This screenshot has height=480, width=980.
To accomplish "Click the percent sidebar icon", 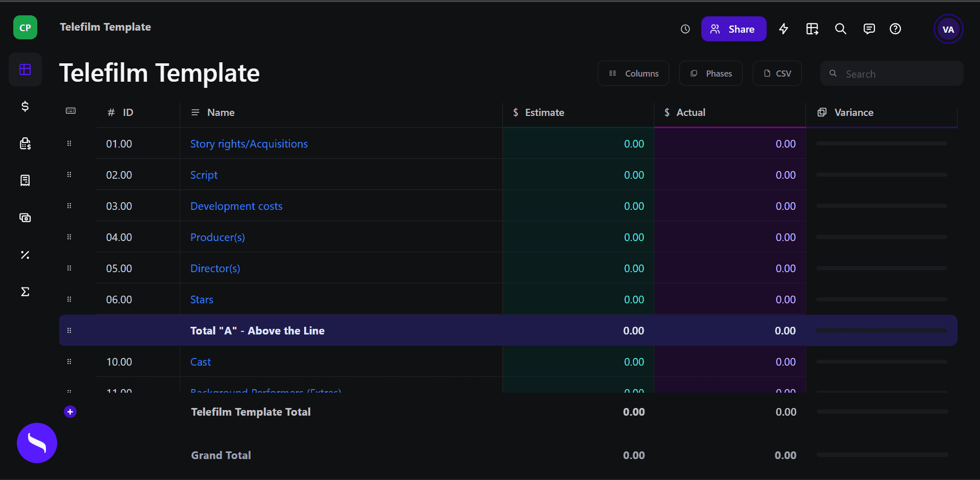I will (x=25, y=255).
